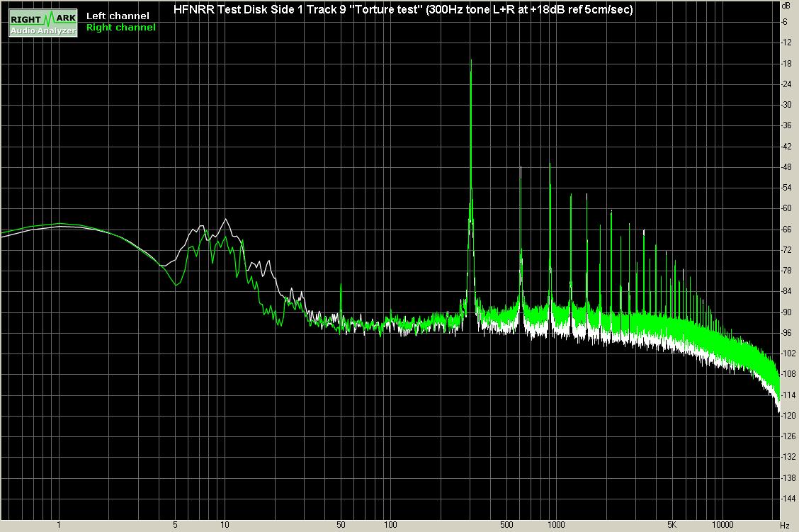Click the -96 value on the dB axis
Image resolution: width=799 pixels, height=532 pixels.
tap(787, 333)
